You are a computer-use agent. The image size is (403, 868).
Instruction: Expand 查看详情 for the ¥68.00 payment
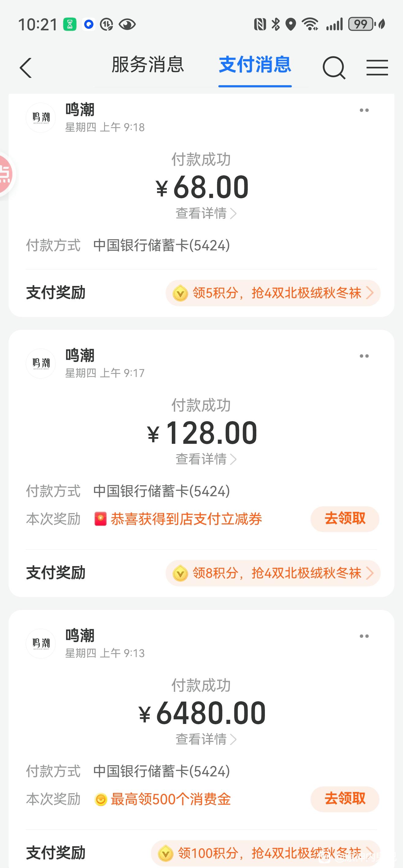pyautogui.click(x=206, y=213)
